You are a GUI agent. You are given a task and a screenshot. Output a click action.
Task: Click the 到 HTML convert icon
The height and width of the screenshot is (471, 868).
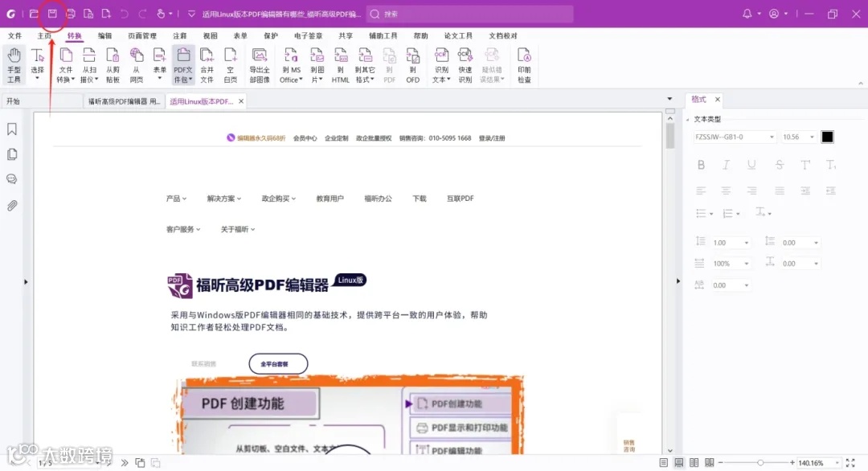[341, 65]
